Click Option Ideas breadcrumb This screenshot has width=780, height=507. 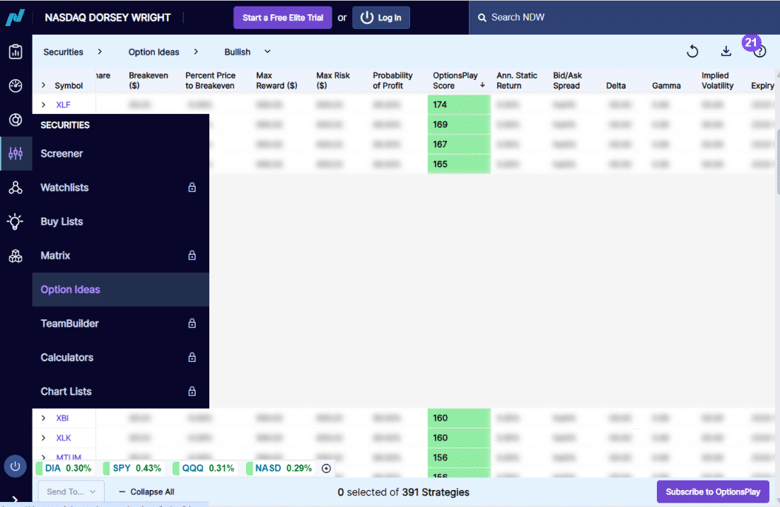click(x=154, y=52)
